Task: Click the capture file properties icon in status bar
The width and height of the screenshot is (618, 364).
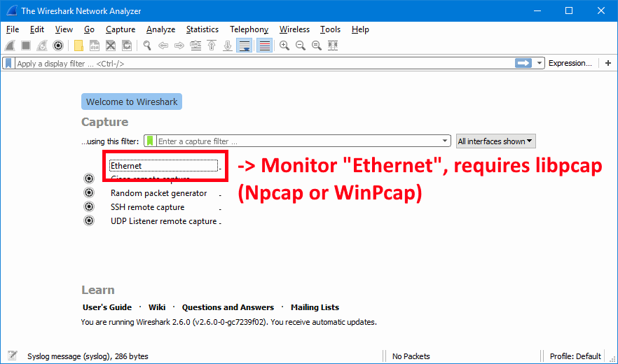Action: click(12, 356)
